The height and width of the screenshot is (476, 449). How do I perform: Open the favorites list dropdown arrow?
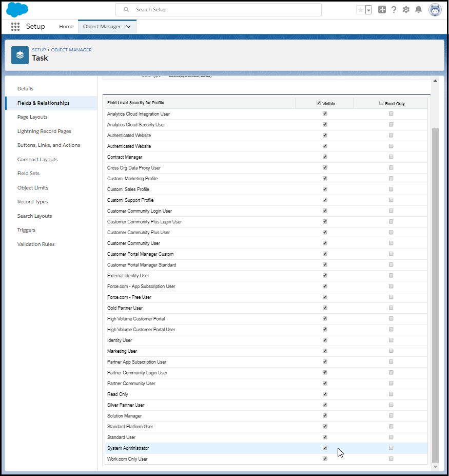click(368, 10)
